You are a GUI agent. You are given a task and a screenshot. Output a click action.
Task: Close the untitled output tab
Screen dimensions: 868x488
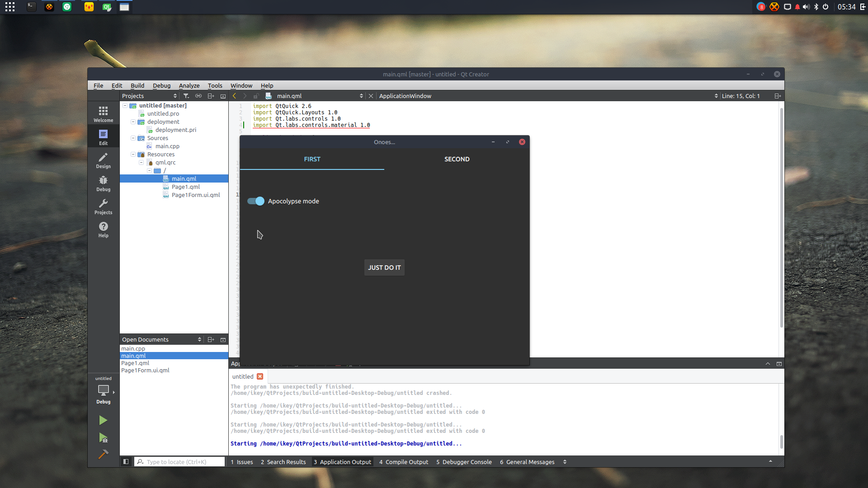click(260, 376)
